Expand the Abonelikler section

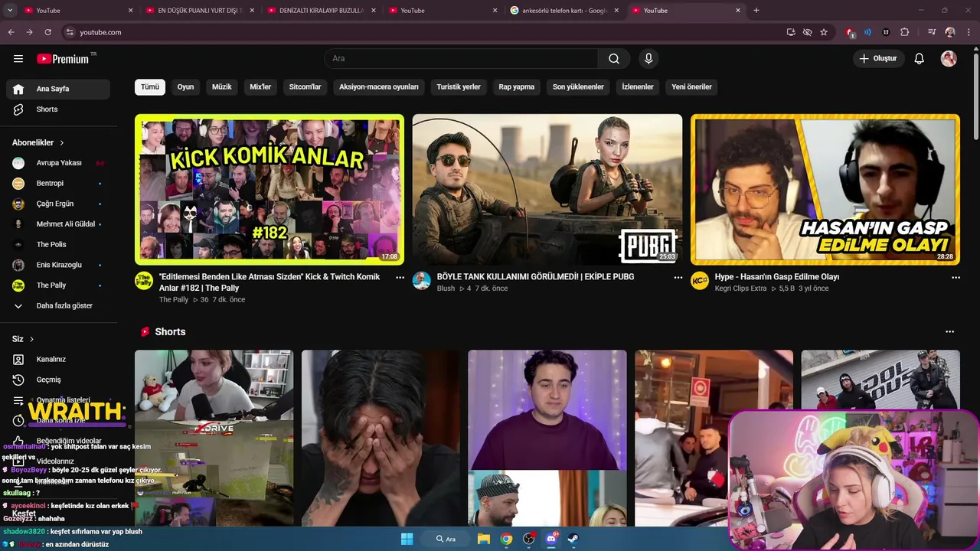tap(38, 142)
